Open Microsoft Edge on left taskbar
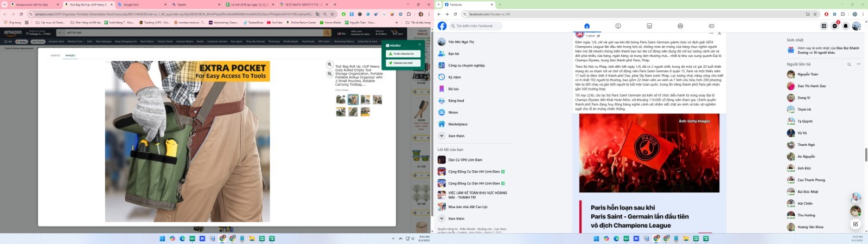 pyautogui.click(x=182, y=239)
